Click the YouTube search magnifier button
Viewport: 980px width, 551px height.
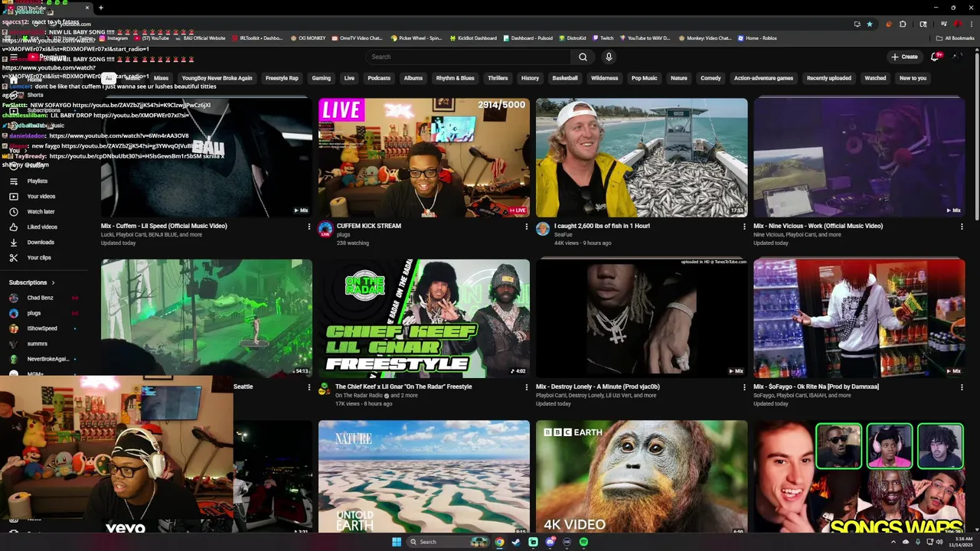pyautogui.click(x=583, y=57)
